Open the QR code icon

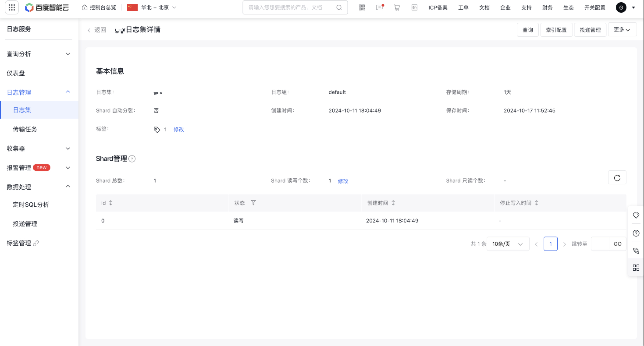pyautogui.click(x=362, y=7)
